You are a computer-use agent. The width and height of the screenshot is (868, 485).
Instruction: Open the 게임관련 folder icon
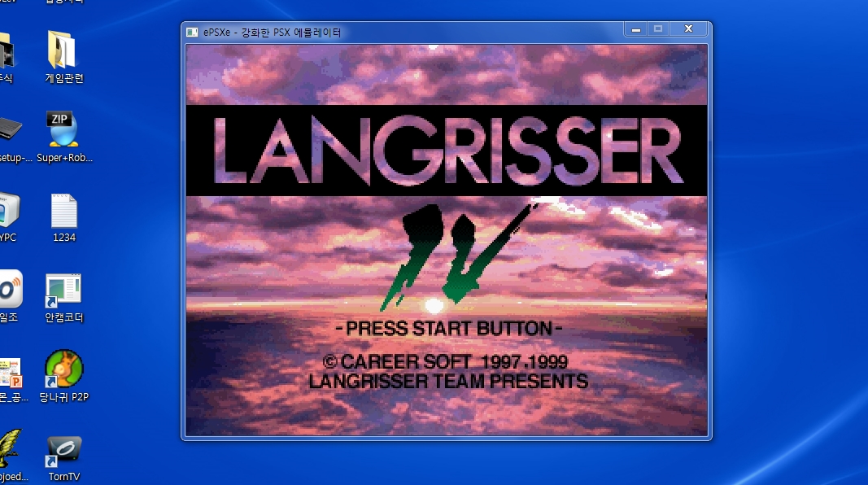(63, 51)
